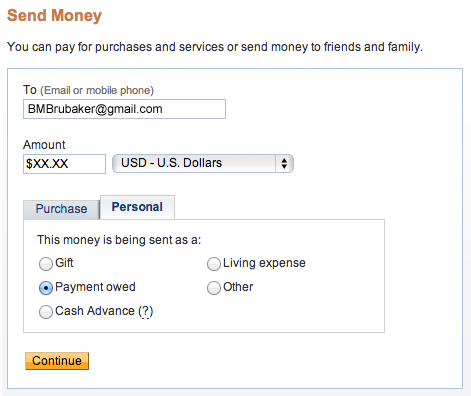
Task: Choose the Other radio option
Action: tap(214, 288)
